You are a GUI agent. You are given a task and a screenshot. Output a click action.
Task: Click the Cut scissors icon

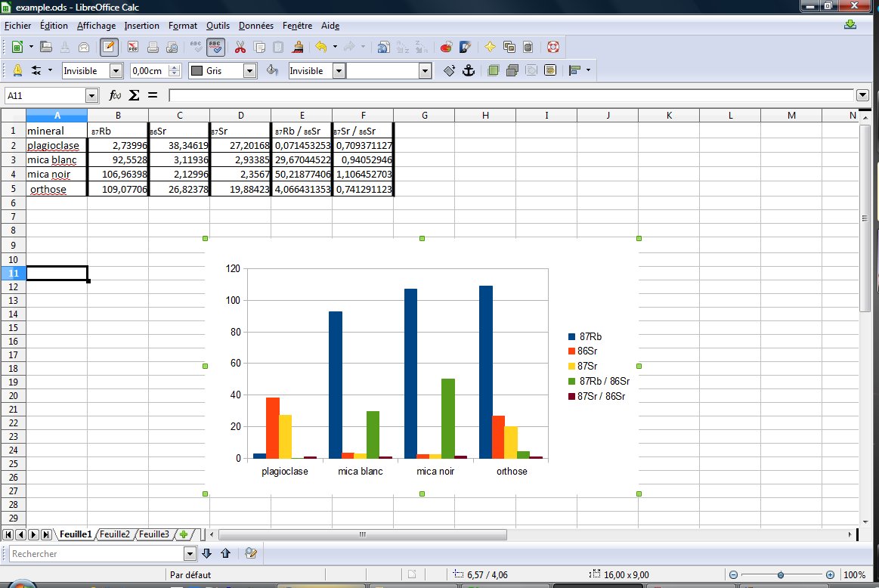tap(240, 47)
